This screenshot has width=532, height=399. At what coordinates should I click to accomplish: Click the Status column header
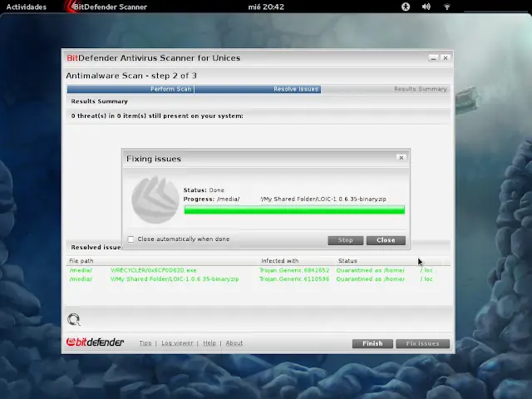click(347, 261)
